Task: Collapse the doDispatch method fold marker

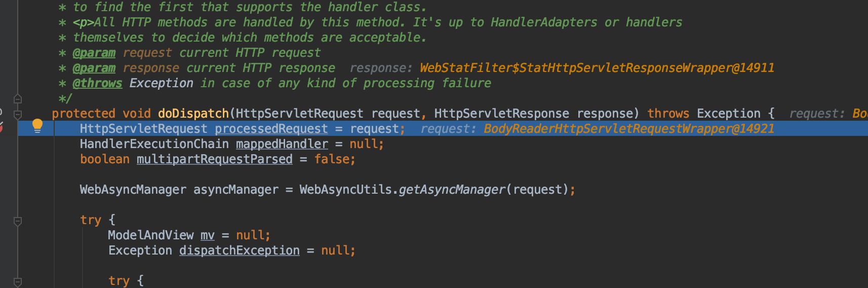Action: click(x=17, y=115)
